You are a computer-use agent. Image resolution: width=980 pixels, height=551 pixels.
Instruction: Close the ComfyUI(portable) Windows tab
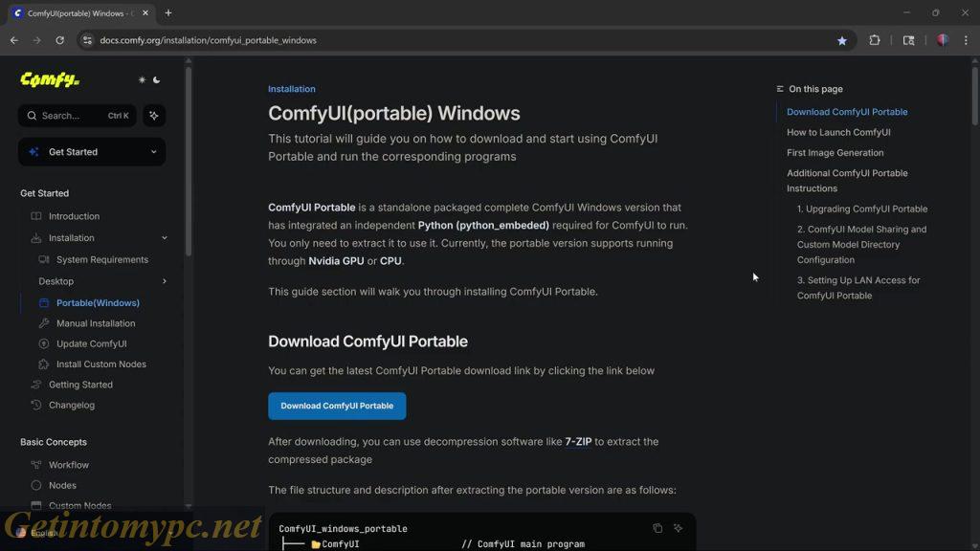click(145, 13)
